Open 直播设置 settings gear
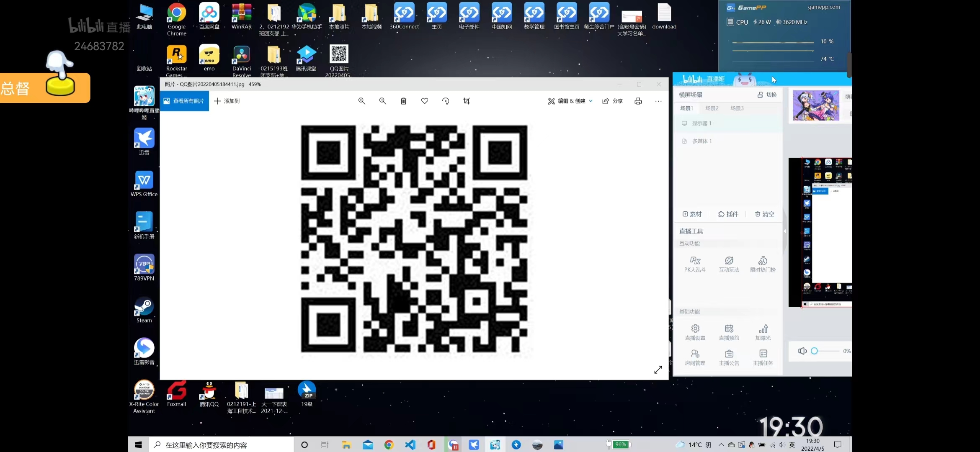 [x=695, y=332]
